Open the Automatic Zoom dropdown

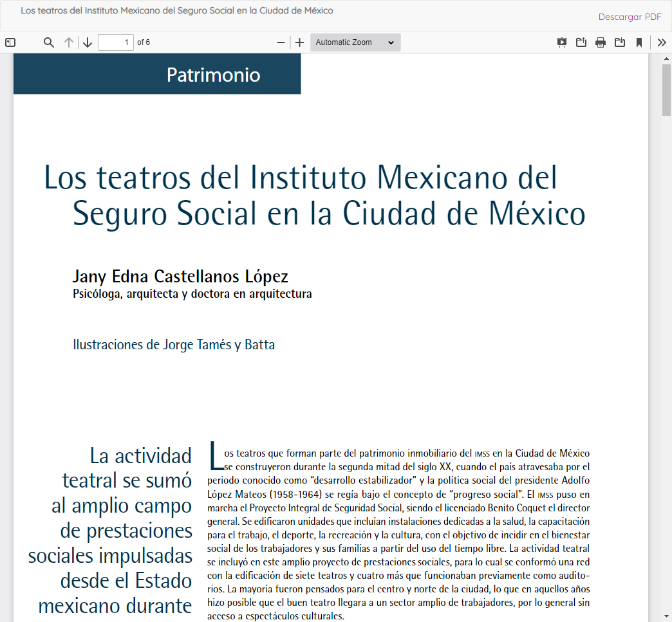pyautogui.click(x=355, y=42)
